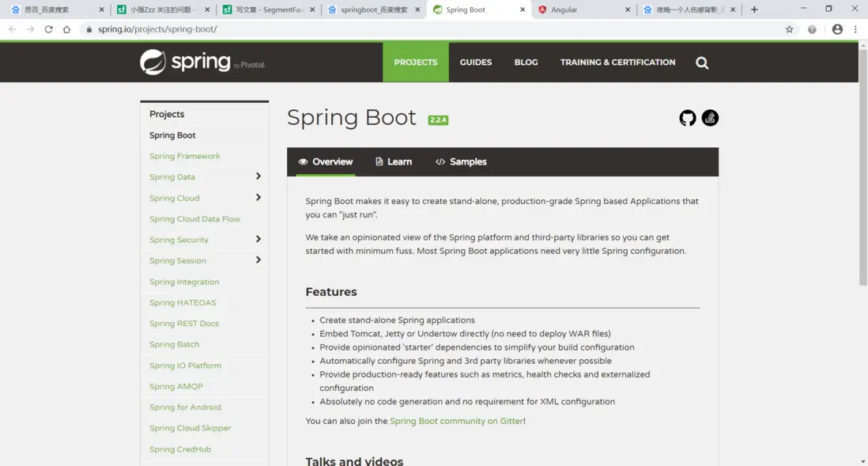Viewport: 868px width, 466px height.
Task: Click the vertical page scrollbar thumb
Action: pos(862,169)
